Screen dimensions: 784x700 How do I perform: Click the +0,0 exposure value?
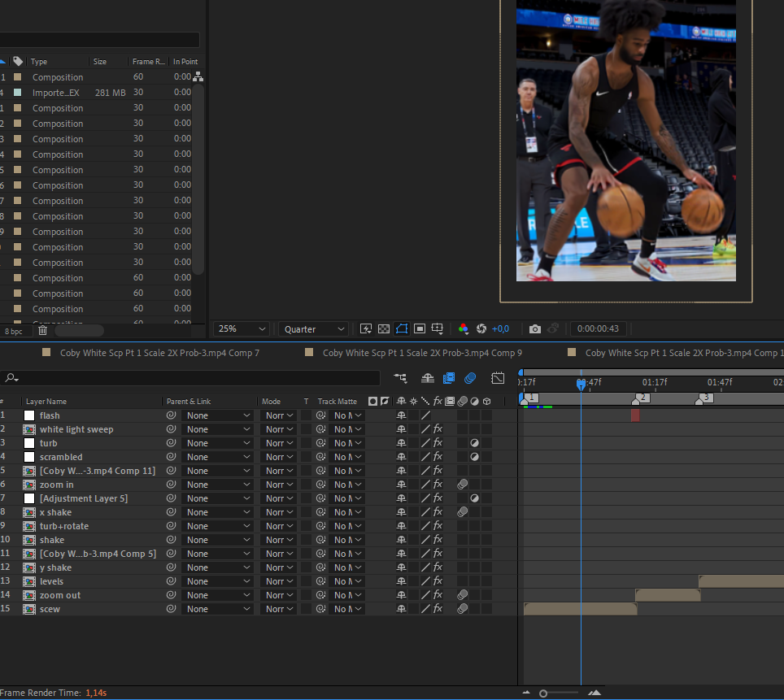click(x=500, y=328)
